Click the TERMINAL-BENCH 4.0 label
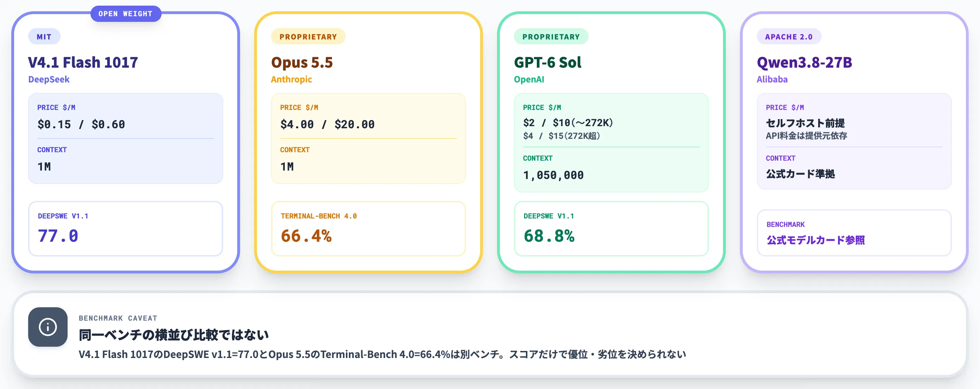The image size is (980, 389). 319,216
